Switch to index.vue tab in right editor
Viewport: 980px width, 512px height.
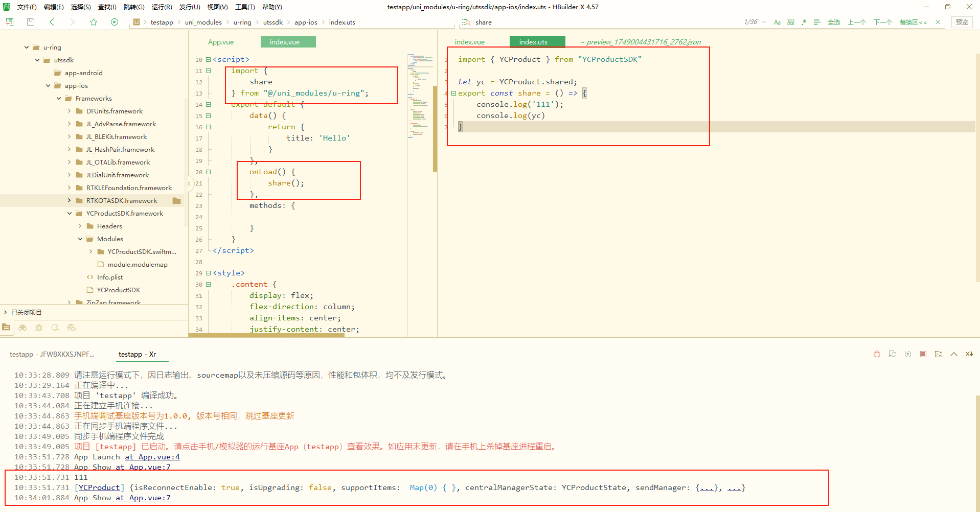pyautogui.click(x=470, y=42)
